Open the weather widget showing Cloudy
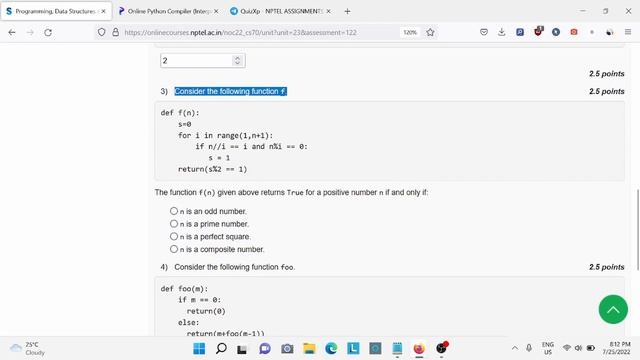The image size is (640, 360). (x=28, y=348)
